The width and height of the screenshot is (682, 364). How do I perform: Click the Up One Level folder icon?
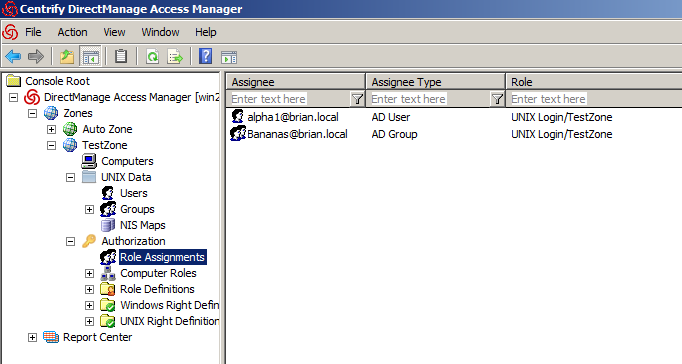67,57
